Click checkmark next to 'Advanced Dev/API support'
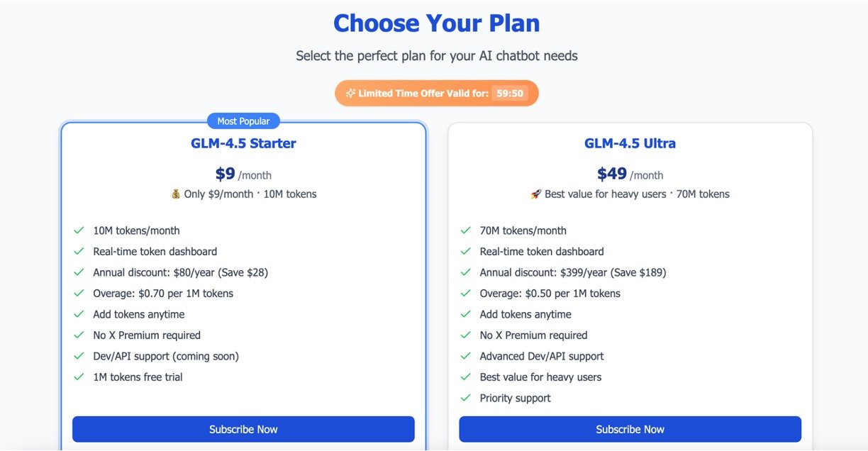The height and width of the screenshot is (451, 868). click(x=465, y=356)
